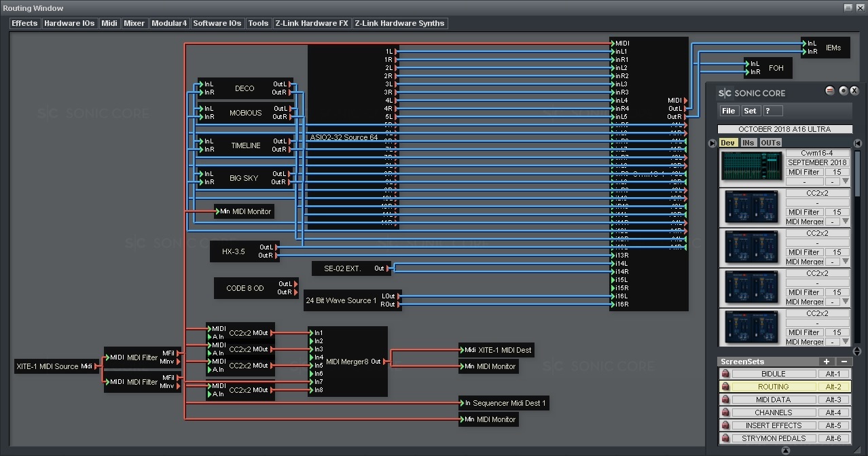The image size is (868, 456).
Task: Click the scroll-to-top arrow above the device list
Action: point(857,143)
